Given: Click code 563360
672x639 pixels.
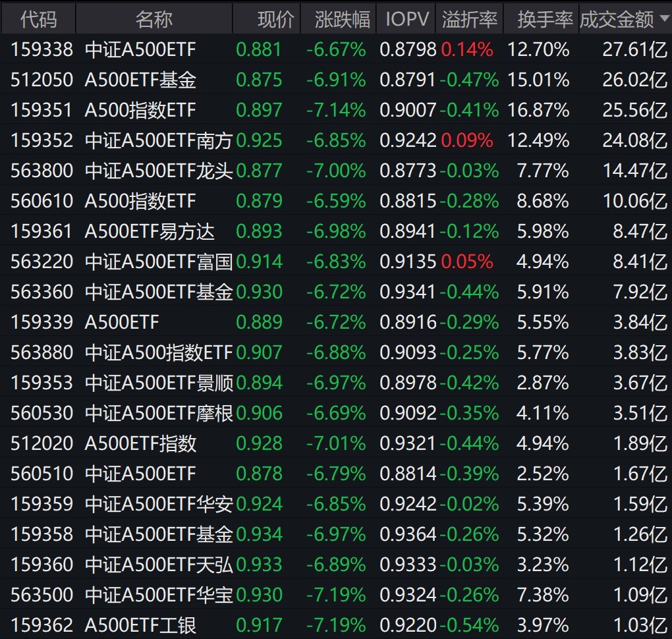Looking at the screenshot, I should 42,292.
